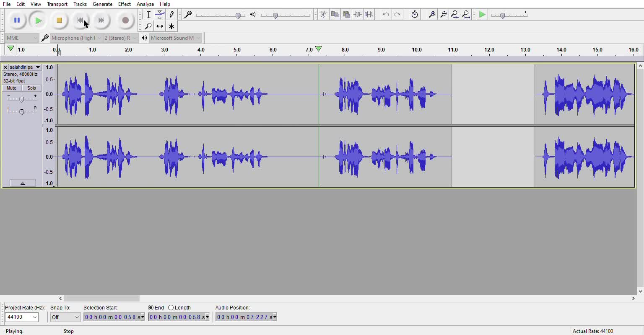Open the Microphone input device dropdown
Viewport: 644px width, 335px height.
click(x=76, y=38)
